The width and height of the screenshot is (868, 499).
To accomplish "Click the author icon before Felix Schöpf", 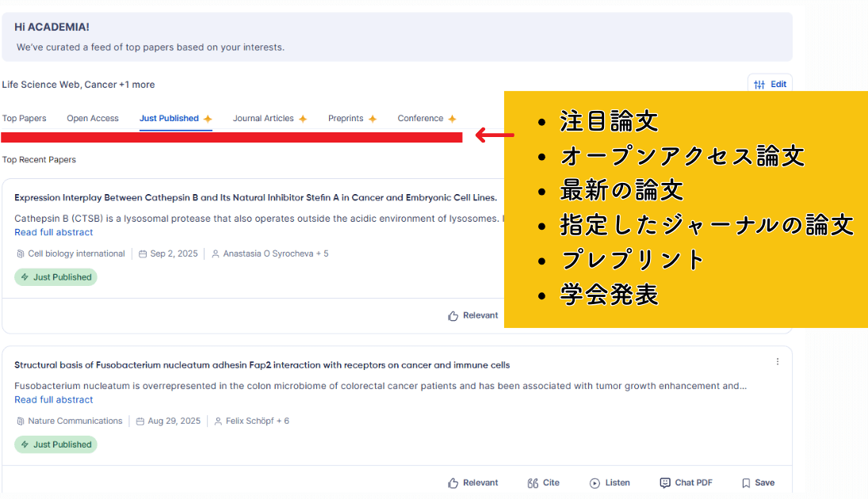I will tap(218, 421).
